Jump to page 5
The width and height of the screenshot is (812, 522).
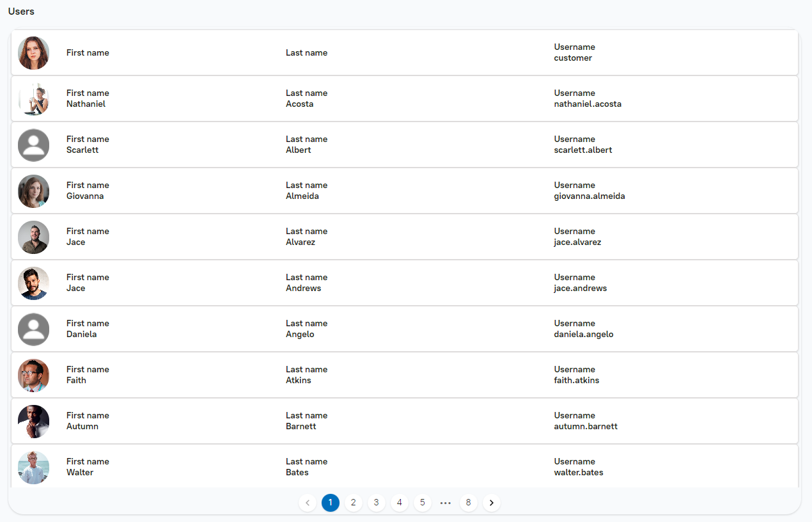(423, 503)
